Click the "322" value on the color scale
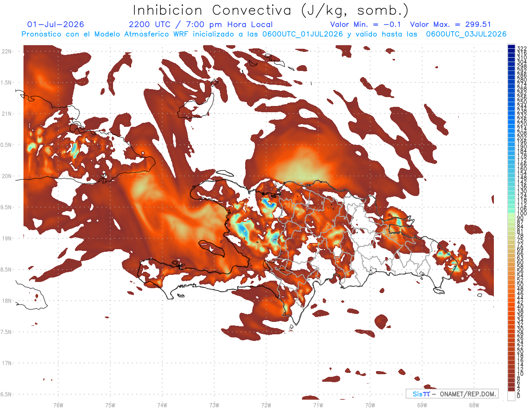The height and width of the screenshot is (411, 532). click(x=521, y=48)
